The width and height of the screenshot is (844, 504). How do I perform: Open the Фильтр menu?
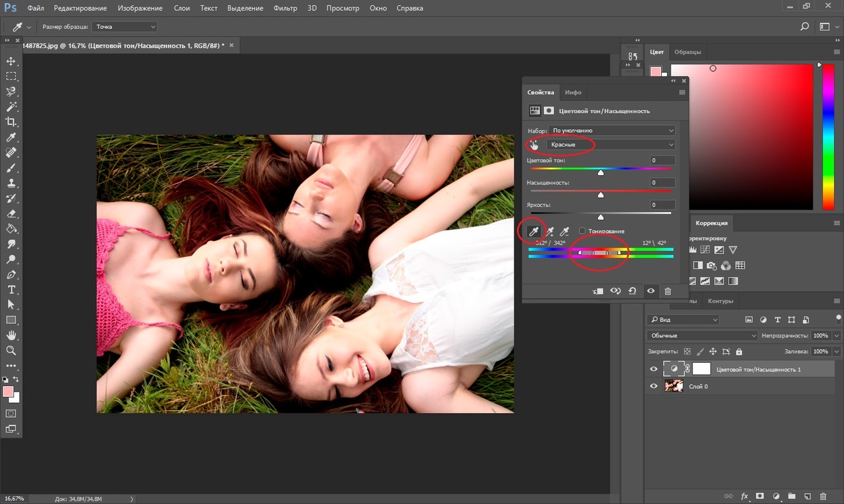285,8
